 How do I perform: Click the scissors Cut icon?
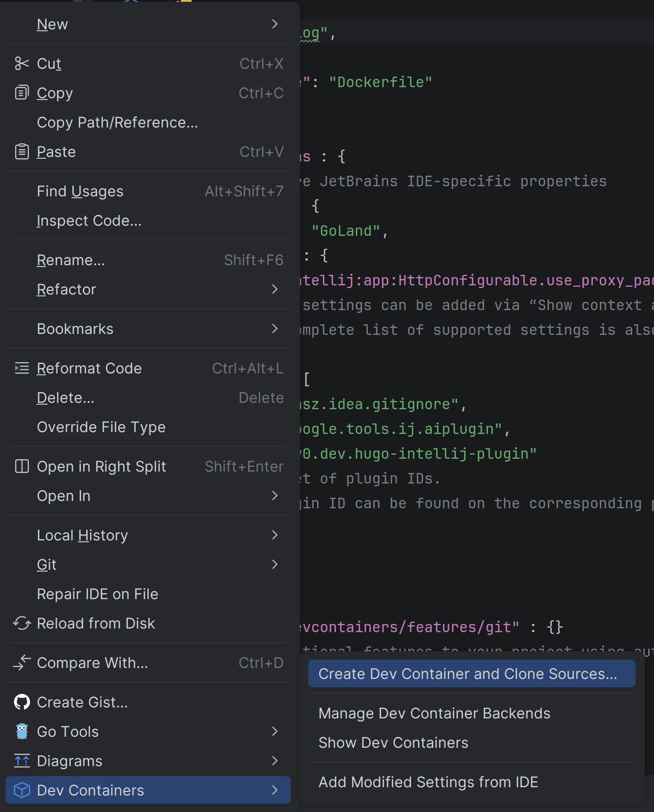pos(22,63)
